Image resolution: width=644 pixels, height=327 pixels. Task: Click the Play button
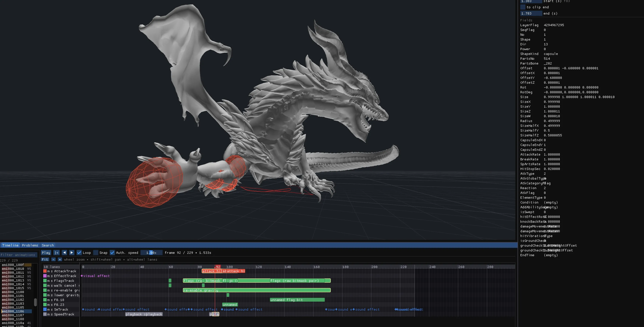pos(46,253)
